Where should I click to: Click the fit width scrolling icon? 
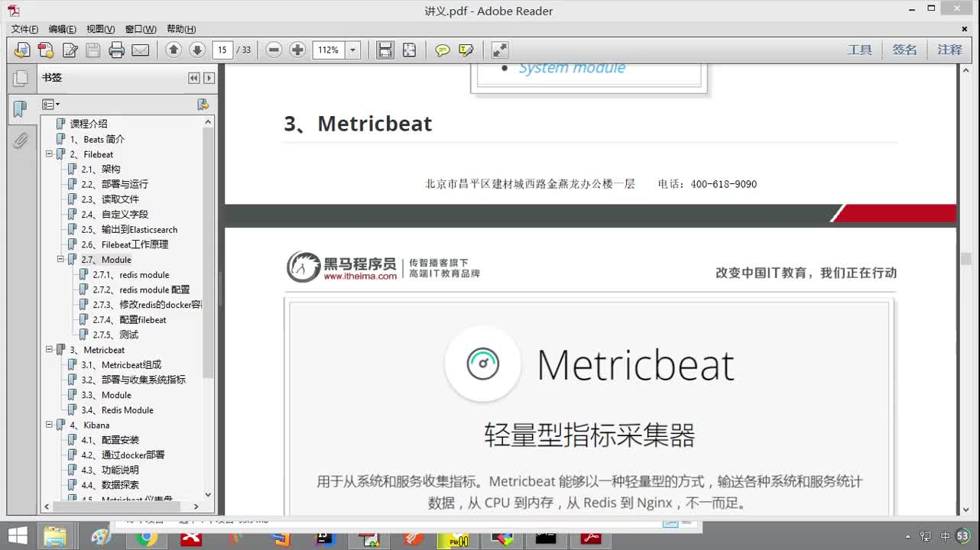385,50
